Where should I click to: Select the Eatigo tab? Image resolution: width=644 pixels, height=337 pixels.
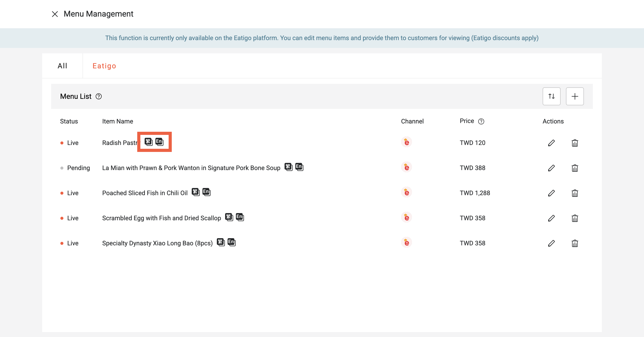pyautogui.click(x=104, y=66)
